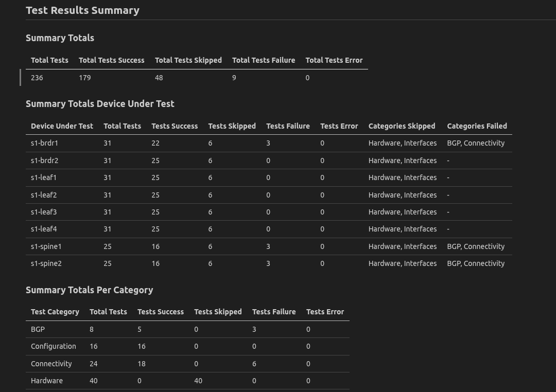Viewport: 556px width, 392px height.
Task: Click the Hardware category cell
Action: click(47, 381)
